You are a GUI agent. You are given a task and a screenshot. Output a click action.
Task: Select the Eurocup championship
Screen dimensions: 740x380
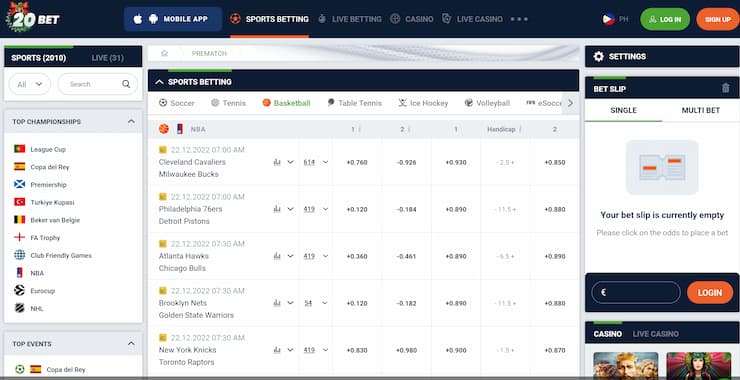pyautogui.click(x=34, y=291)
